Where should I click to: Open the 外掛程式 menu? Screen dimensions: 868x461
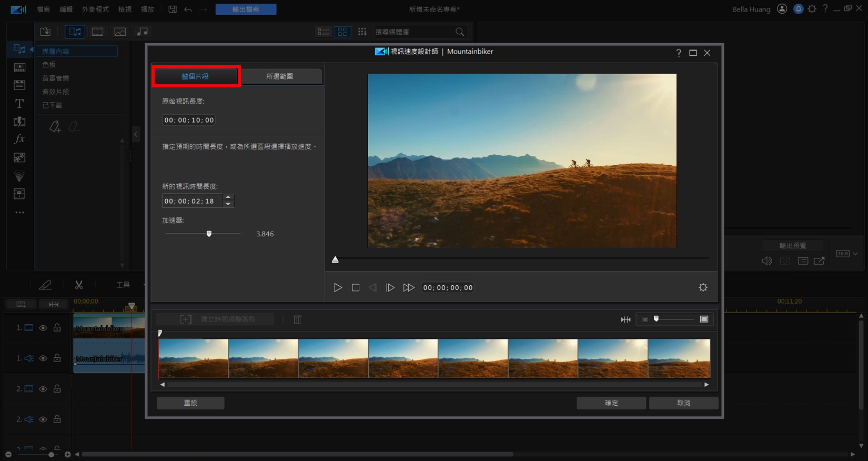(x=95, y=9)
